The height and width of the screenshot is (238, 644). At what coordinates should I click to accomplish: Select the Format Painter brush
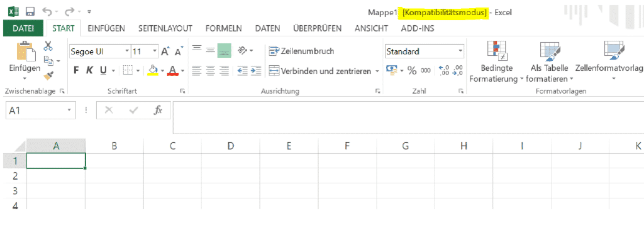[x=49, y=75]
